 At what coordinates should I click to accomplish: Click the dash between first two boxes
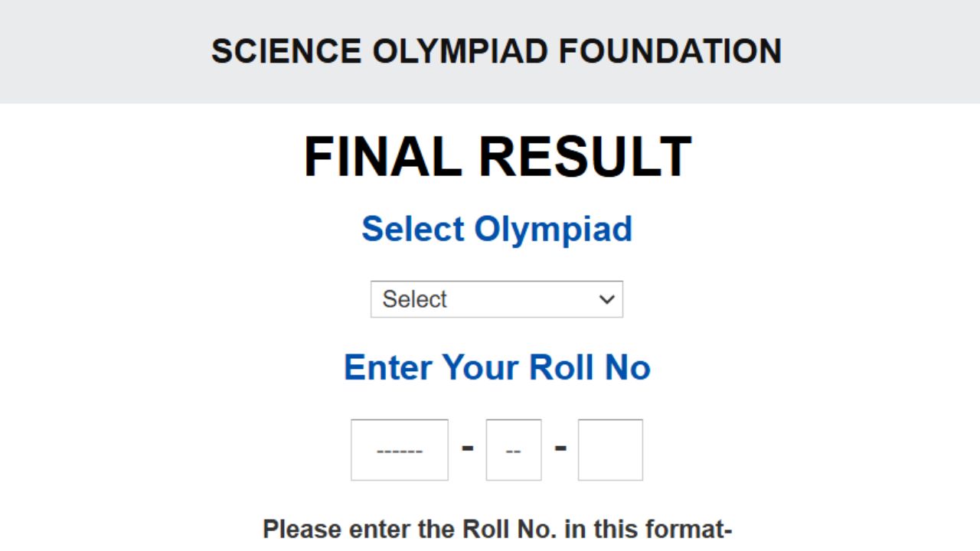coord(466,448)
